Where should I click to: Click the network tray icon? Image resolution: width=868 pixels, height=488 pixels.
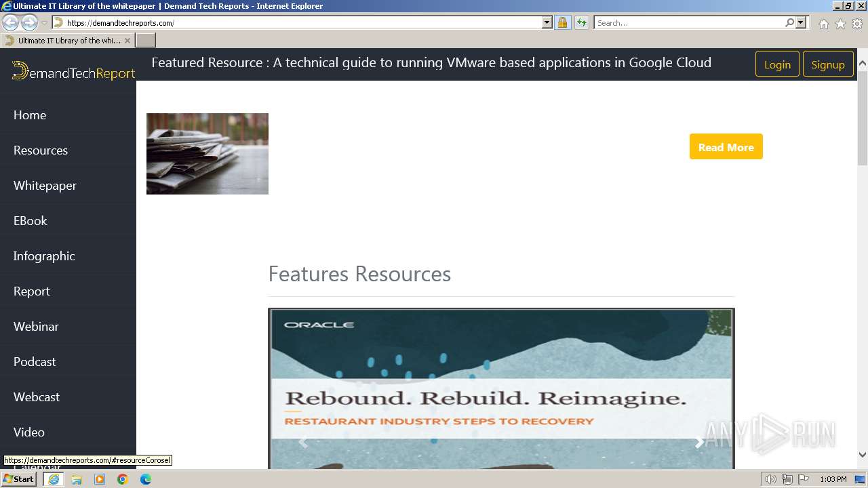[787, 479]
